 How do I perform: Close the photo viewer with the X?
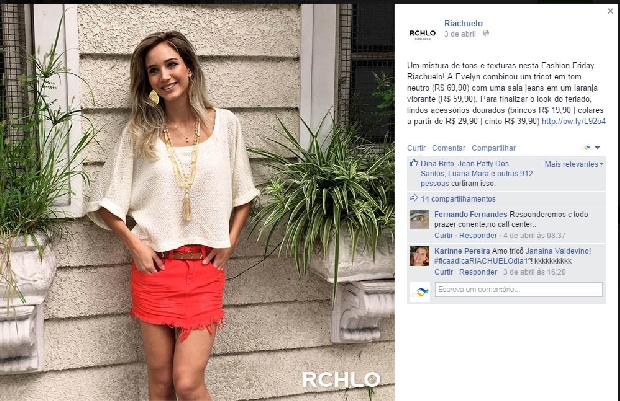611,11
